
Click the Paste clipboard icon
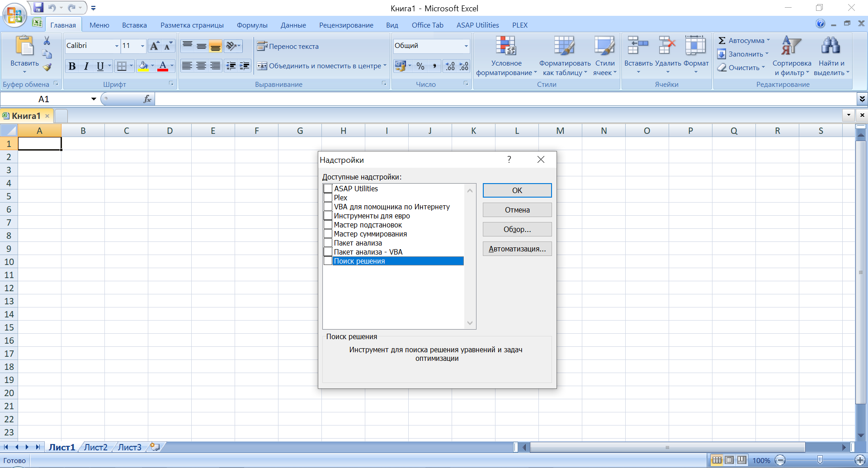(24, 46)
